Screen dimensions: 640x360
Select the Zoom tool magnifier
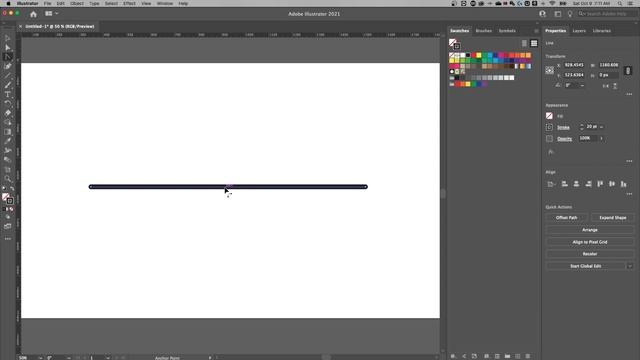7,179
